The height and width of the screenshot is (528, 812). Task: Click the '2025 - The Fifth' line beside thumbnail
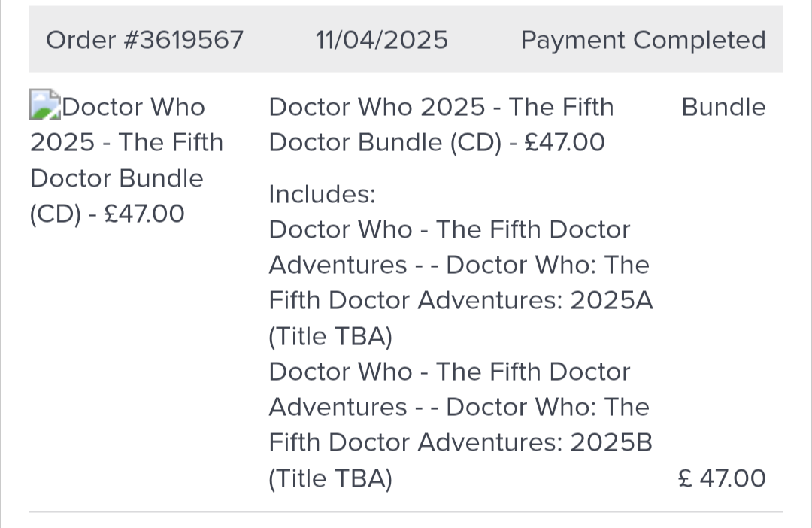point(127,142)
